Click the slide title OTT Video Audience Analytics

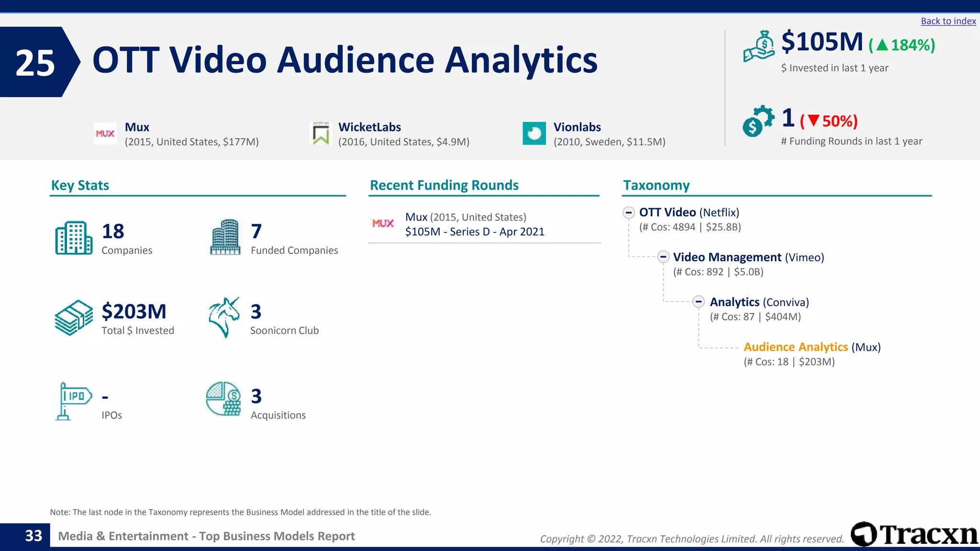(345, 60)
